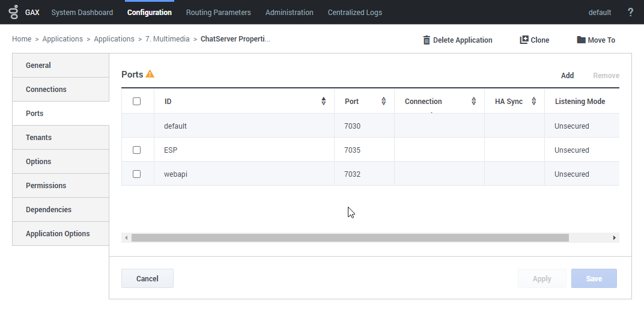Viewport: 644px width, 312px height.
Task: Click the horizontal scrollbar thumb
Action: 350,237
